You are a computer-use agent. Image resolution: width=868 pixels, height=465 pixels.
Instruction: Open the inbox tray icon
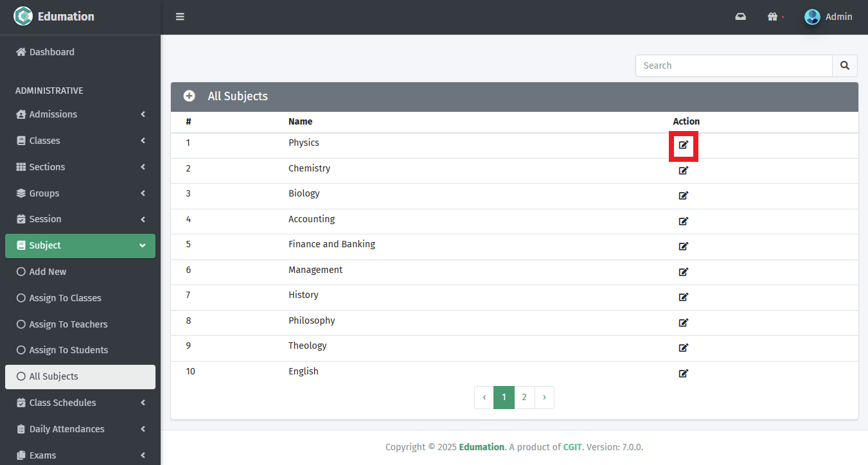[741, 17]
